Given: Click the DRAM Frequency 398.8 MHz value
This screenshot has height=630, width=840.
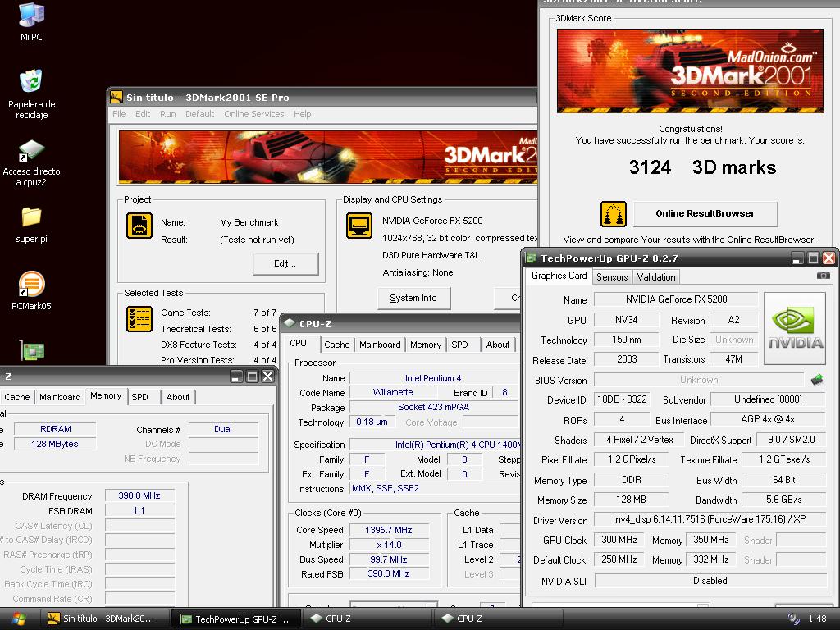Looking at the screenshot, I should 139,496.
